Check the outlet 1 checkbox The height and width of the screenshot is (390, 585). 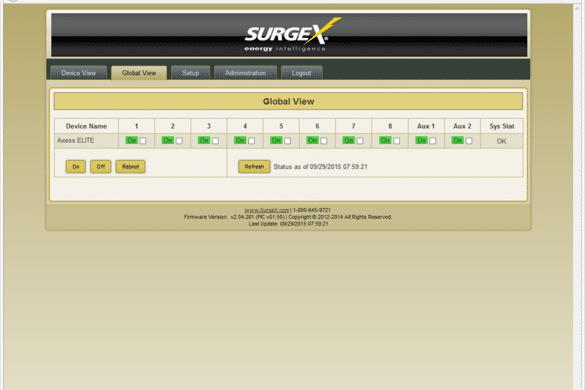click(143, 141)
